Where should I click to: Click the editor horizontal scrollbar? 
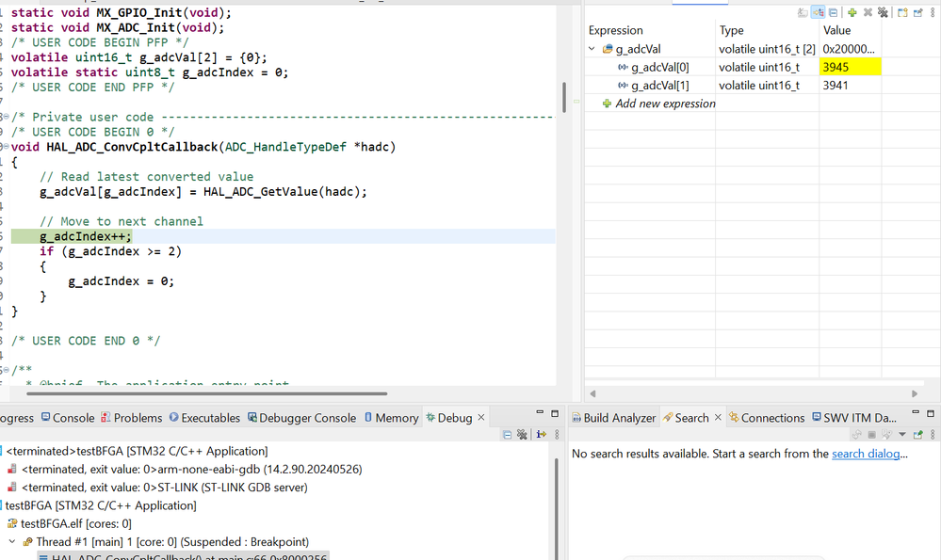(207, 394)
